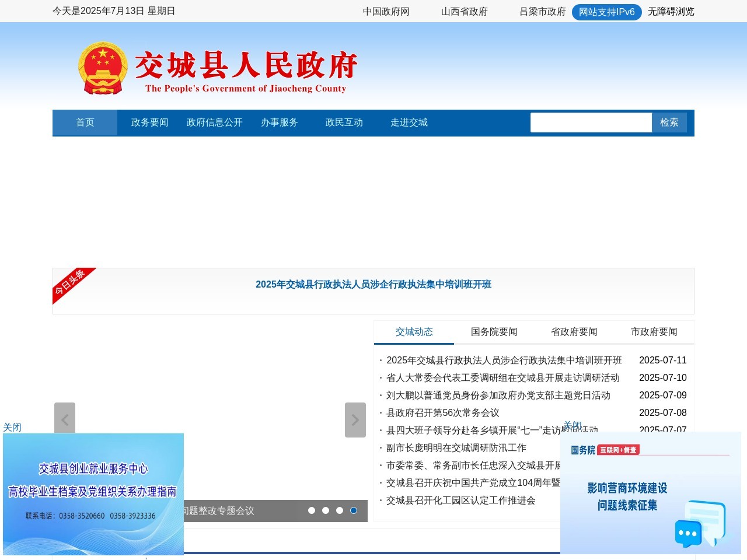Toggle 无障碍浏览 accessibility browsing mode
The image size is (747, 560).
coord(670,12)
